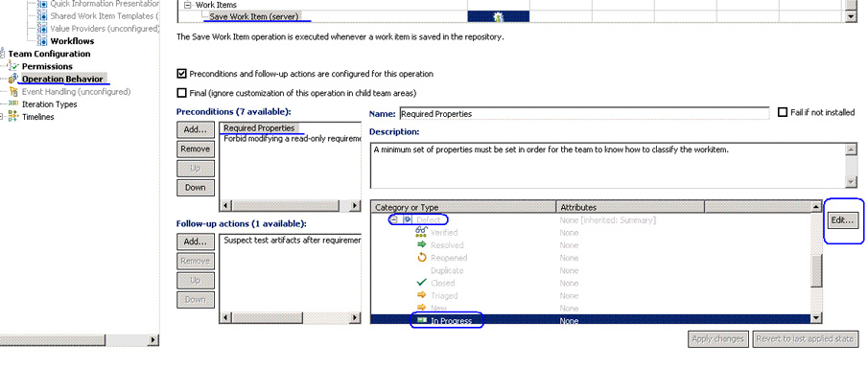Select Timelines tree node
Screen dimensions: 868x368
click(x=37, y=117)
